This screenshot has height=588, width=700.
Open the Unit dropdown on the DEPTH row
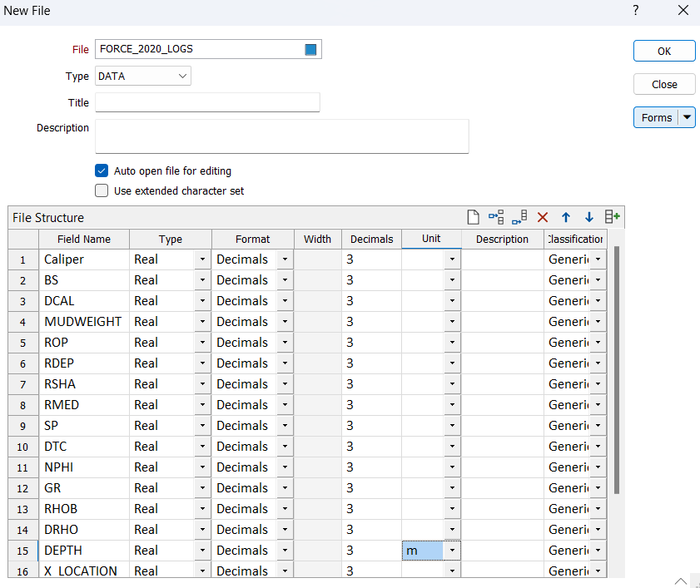pyautogui.click(x=452, y=550)
